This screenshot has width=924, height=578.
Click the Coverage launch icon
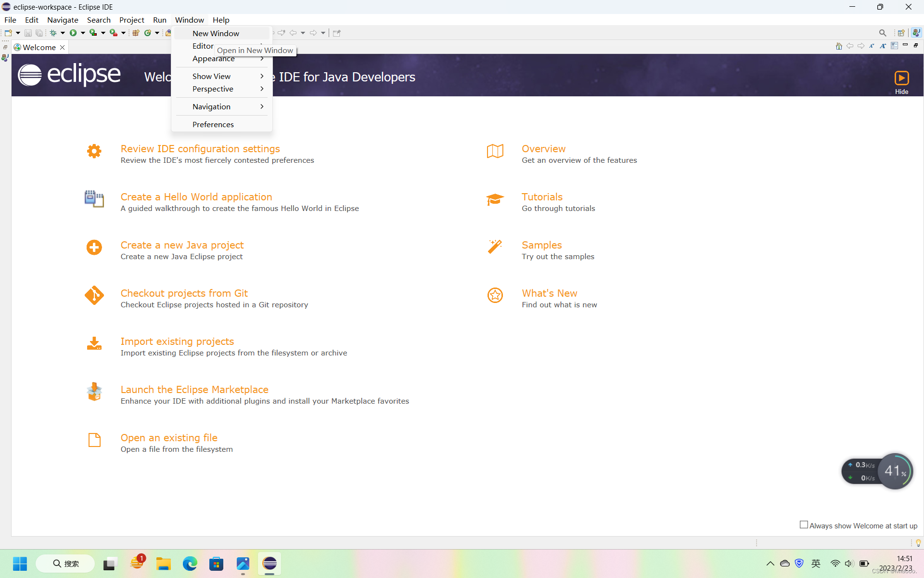93,33
